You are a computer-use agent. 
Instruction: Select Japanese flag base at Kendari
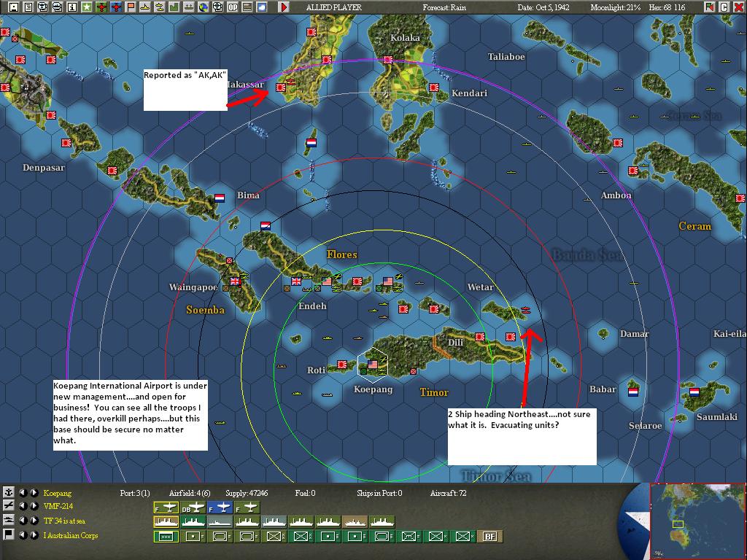pos(433,87)
